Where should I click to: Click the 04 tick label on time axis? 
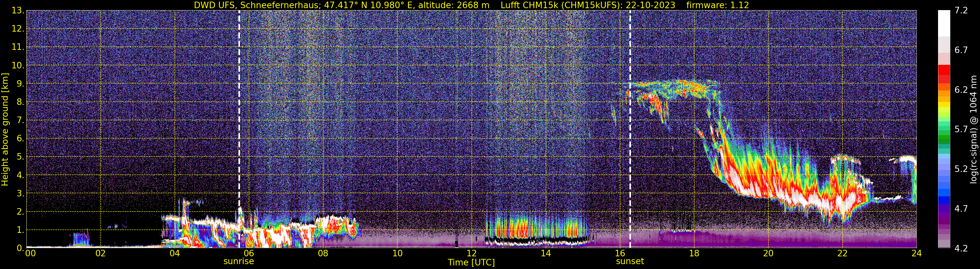click(x=175, y=253)
